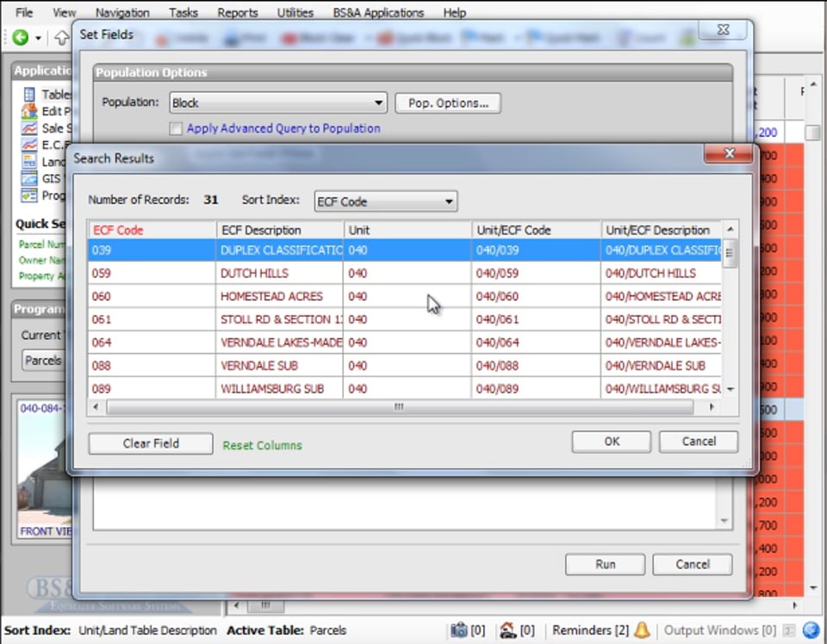Click the Edit Parcel house icon
827x644 pixels.
pos(29,111)
